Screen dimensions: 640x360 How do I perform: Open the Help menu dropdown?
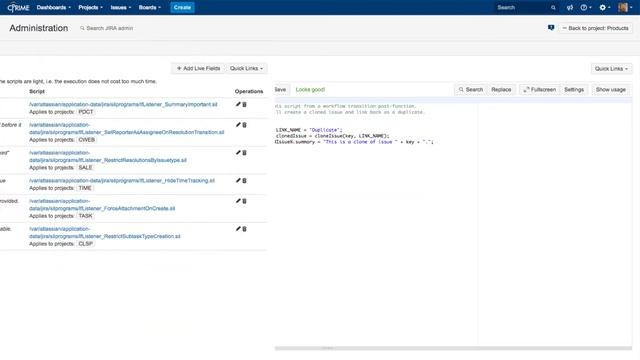pyautogui.click(x=586, y=7)
